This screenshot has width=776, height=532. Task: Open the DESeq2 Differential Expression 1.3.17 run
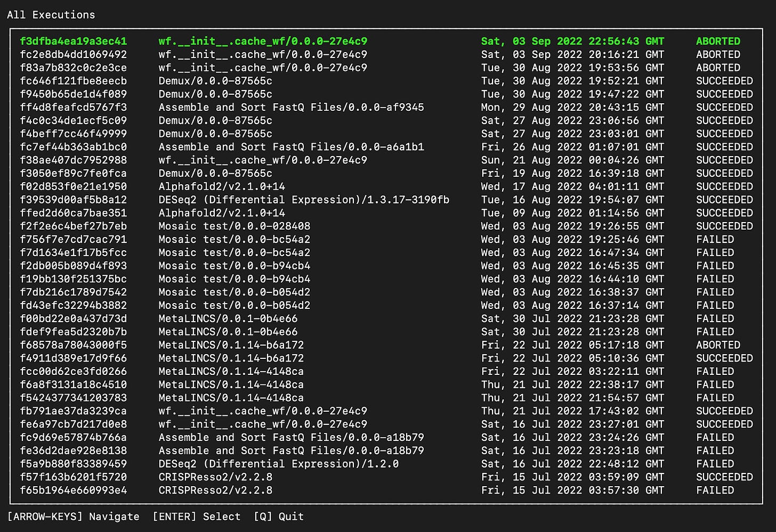tap(304, 200)
